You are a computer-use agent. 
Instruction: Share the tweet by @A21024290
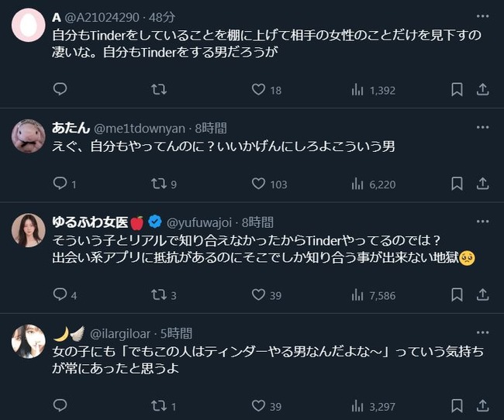482,90
